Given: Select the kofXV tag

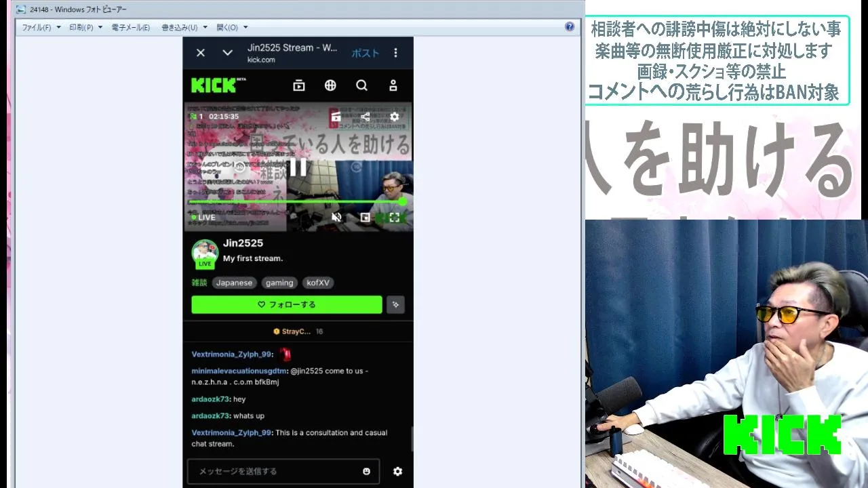Looking at the screenshot, I should point(318,283).
